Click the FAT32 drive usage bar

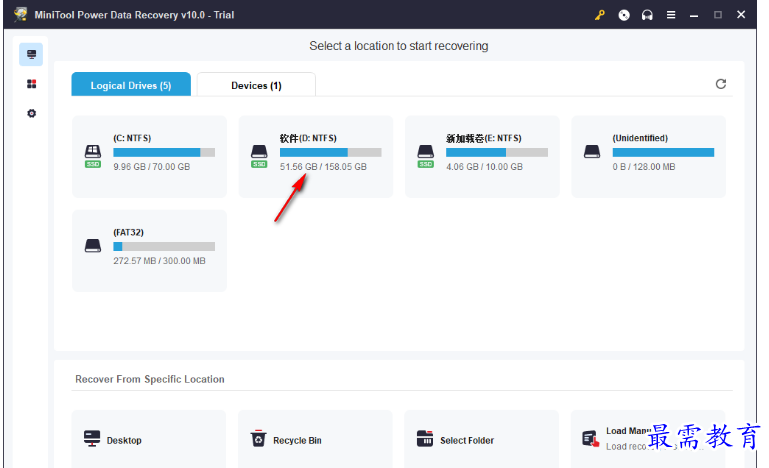tap(164, 246)
